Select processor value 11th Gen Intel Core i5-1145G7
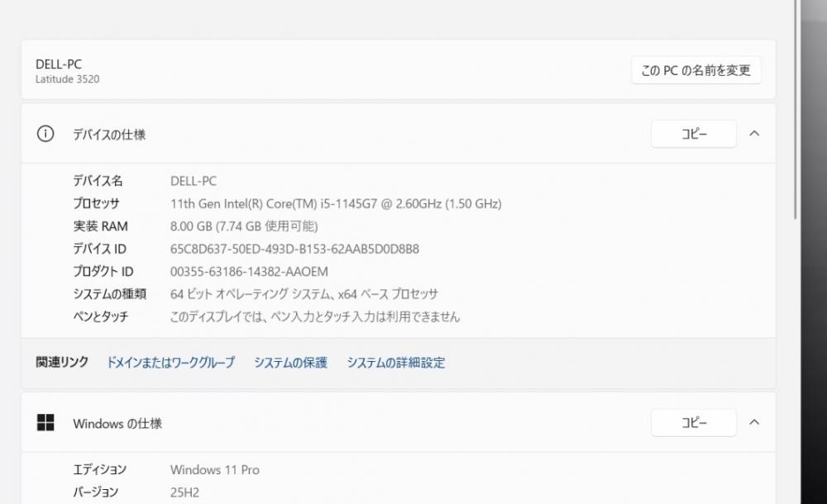 coord(336,203)
